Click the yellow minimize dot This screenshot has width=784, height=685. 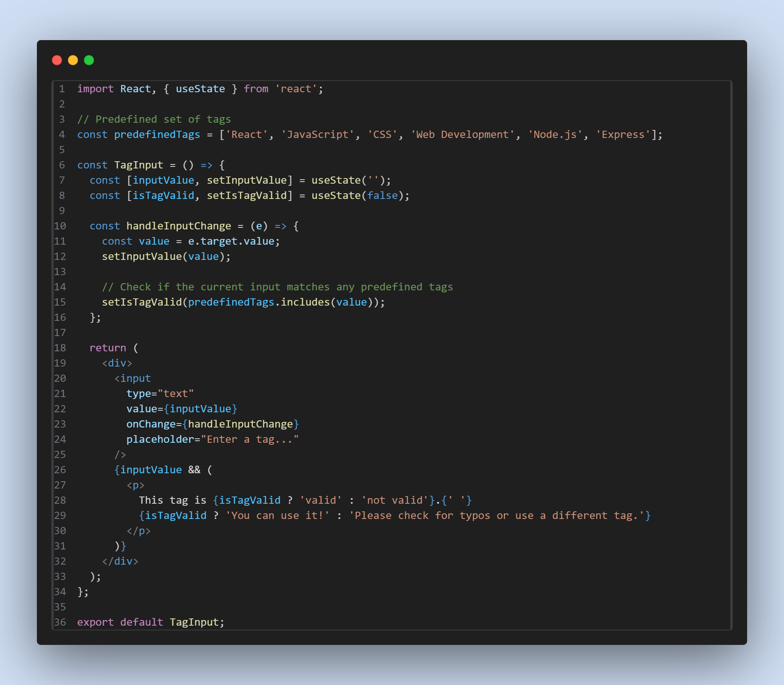pyautogui.click(x=73, y=60)
